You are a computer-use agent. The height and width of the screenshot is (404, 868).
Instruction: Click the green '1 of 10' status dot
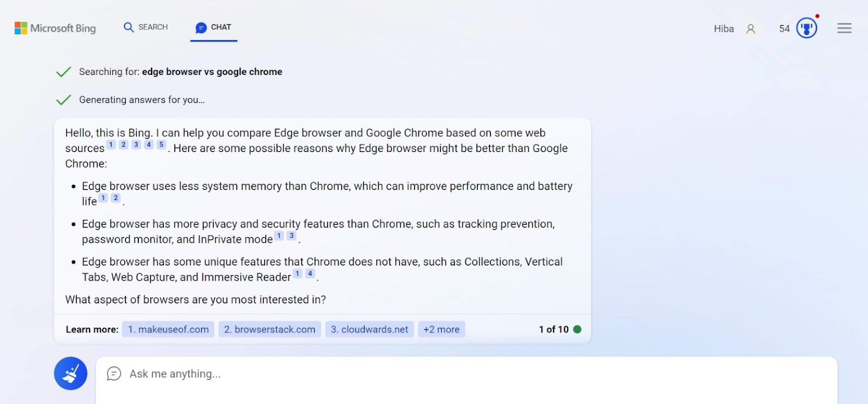(x=577, y=330)
